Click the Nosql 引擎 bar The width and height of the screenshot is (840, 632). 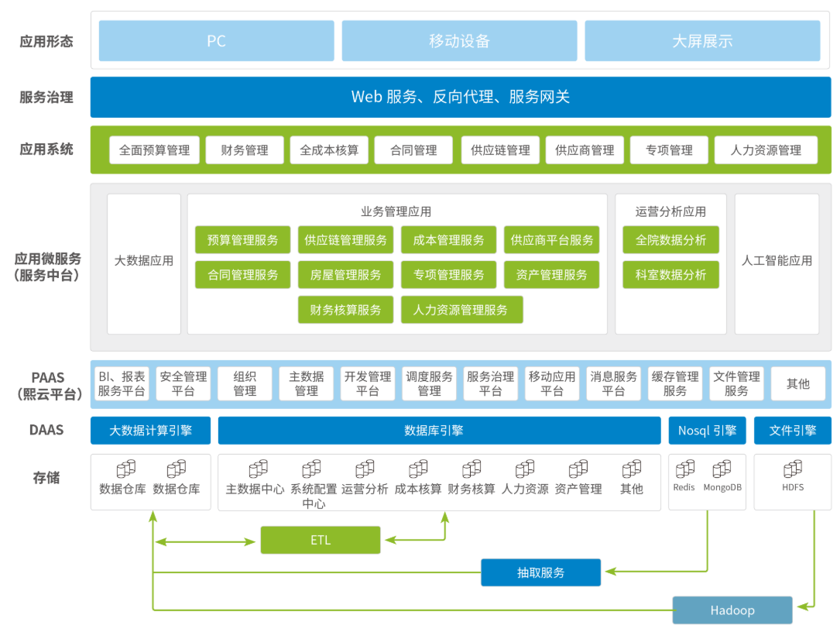click(707, 431)
